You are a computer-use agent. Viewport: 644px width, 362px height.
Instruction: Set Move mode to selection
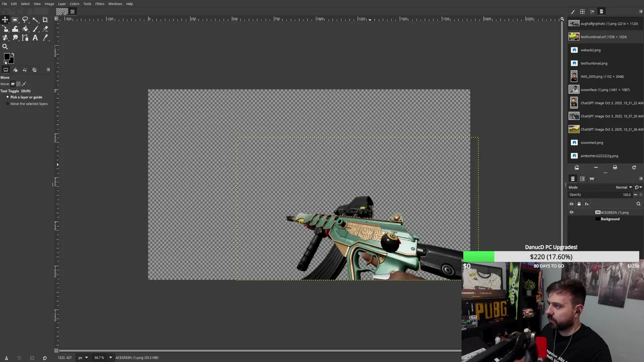[19, 83]
